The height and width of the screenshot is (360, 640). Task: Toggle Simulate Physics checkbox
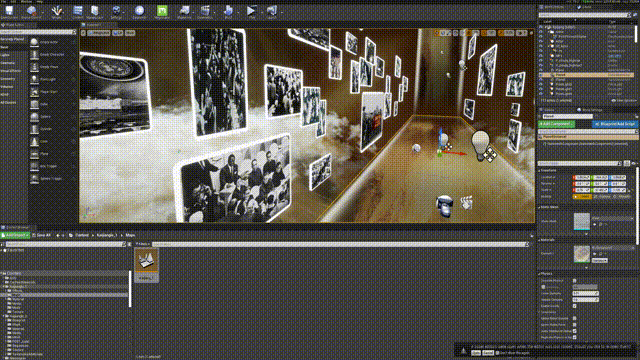(574, 281)
